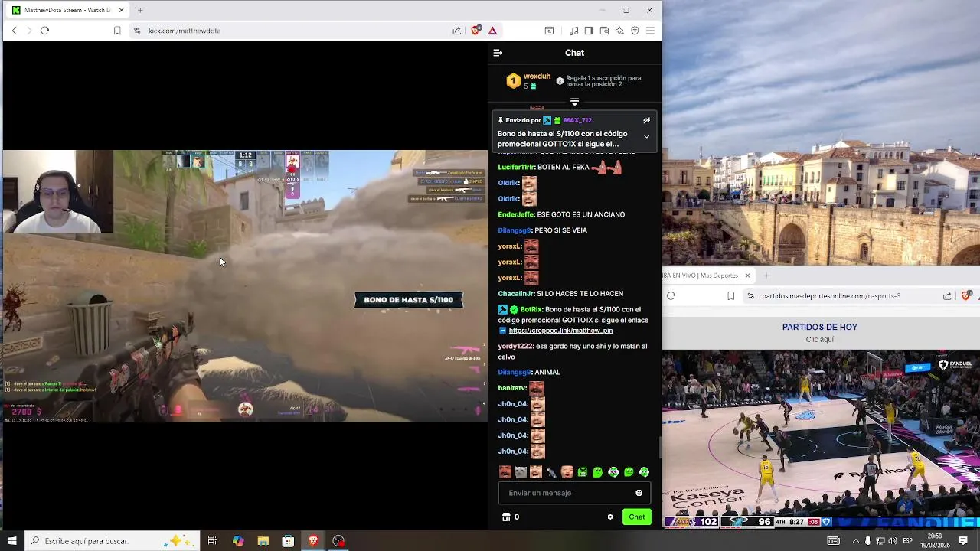Viewport: 980px width, 551px height.
Task: Click banitatv username in chat
Action: [x=512, y=388]
